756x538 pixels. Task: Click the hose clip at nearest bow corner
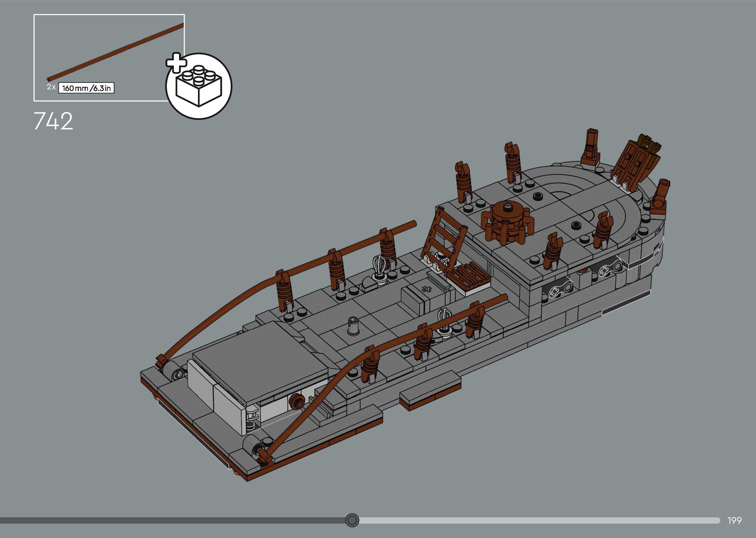[x=264, y=455]
